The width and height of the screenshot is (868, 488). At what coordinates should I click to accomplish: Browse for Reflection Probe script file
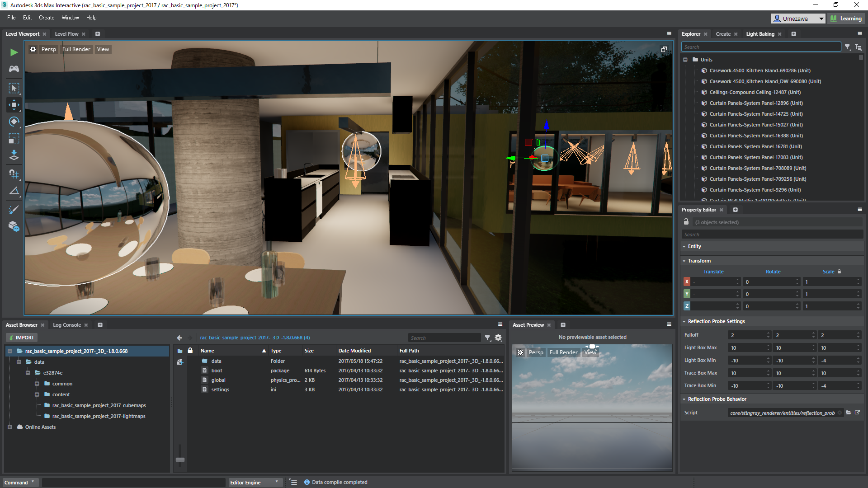click(849, 413)
